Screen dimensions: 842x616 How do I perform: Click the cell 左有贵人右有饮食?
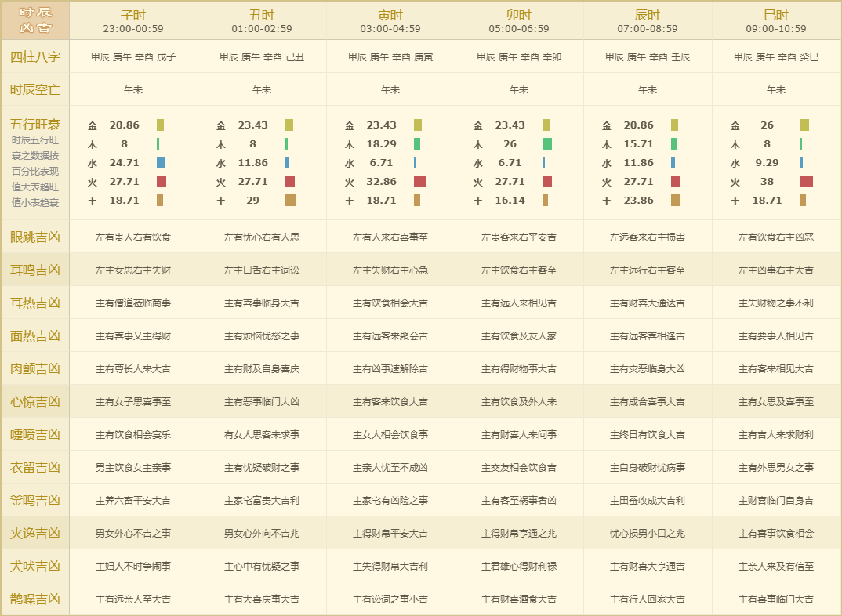[133, 237]
